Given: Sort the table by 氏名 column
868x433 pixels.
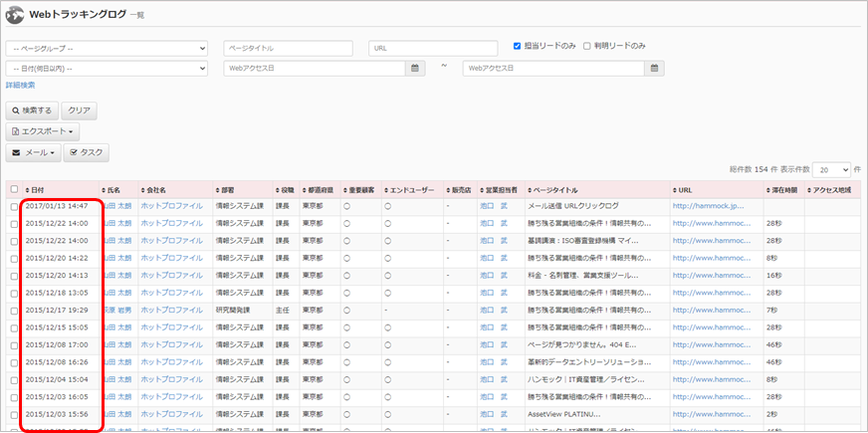Looking at the screenshot, I should point(110,190).
